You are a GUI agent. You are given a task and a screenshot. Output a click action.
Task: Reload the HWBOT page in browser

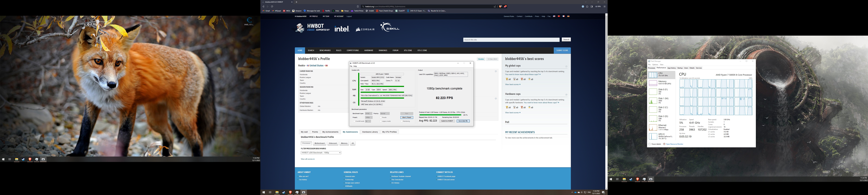[x=272, y=6]
